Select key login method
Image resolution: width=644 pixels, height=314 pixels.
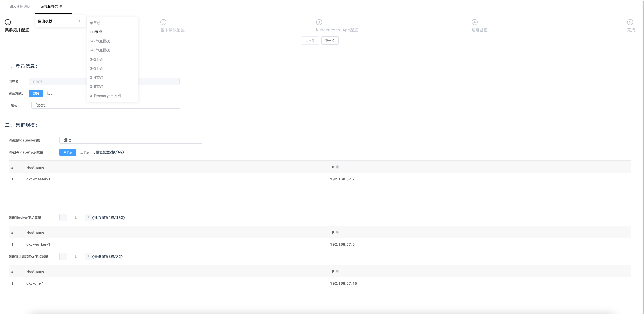(x=50, y=94)
